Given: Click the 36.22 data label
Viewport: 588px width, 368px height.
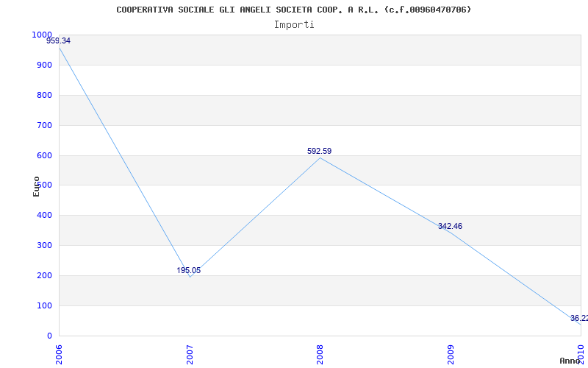Looking at the screenshot, I should coord(579,318).
